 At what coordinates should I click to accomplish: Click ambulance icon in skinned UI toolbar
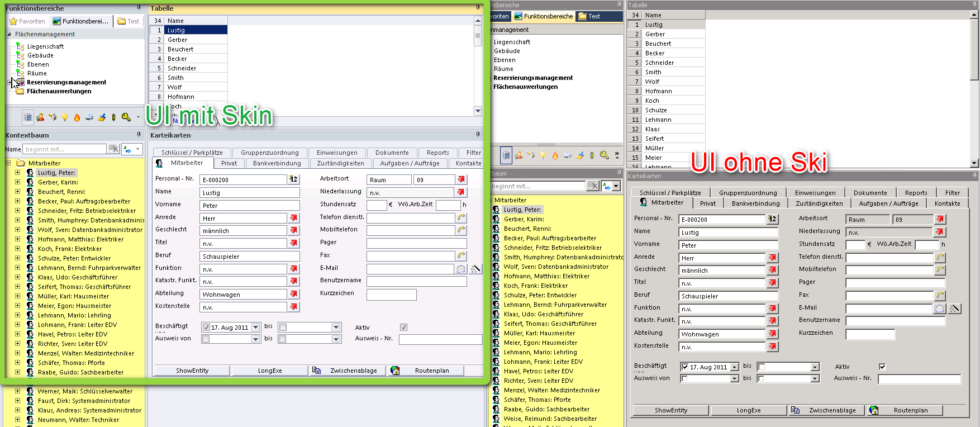[89, 117]
